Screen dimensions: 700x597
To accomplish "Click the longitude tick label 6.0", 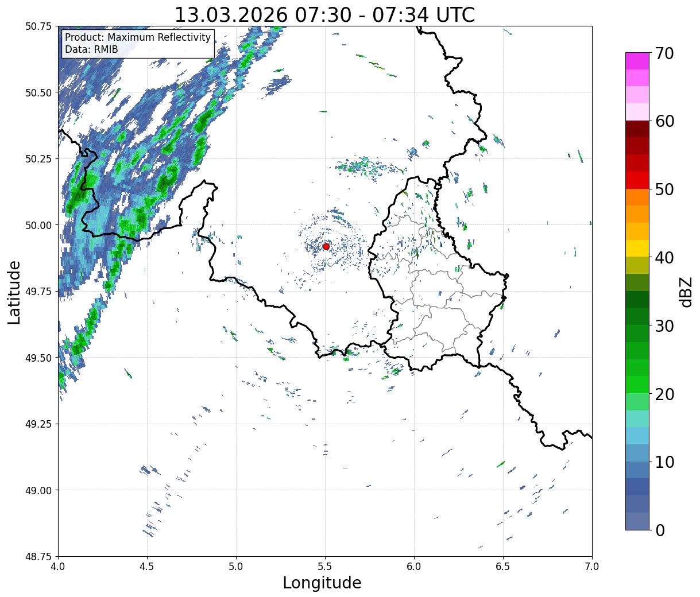I will tap(414, 566).
